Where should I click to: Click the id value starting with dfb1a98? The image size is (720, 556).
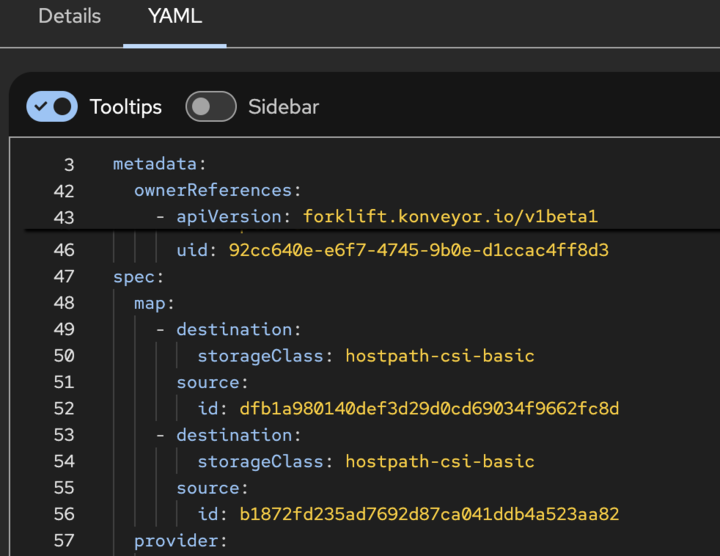(x=429, y=408)
